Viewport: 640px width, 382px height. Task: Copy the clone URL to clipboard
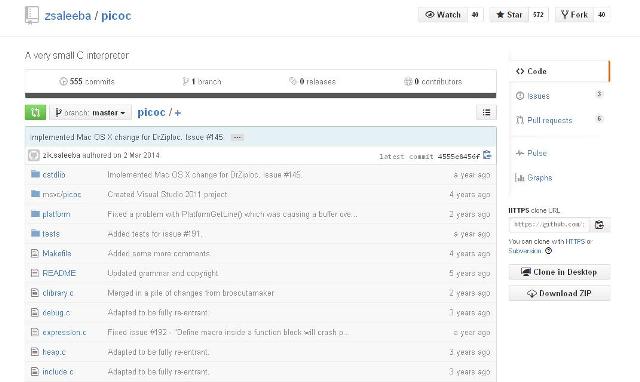tap(599, 225)
